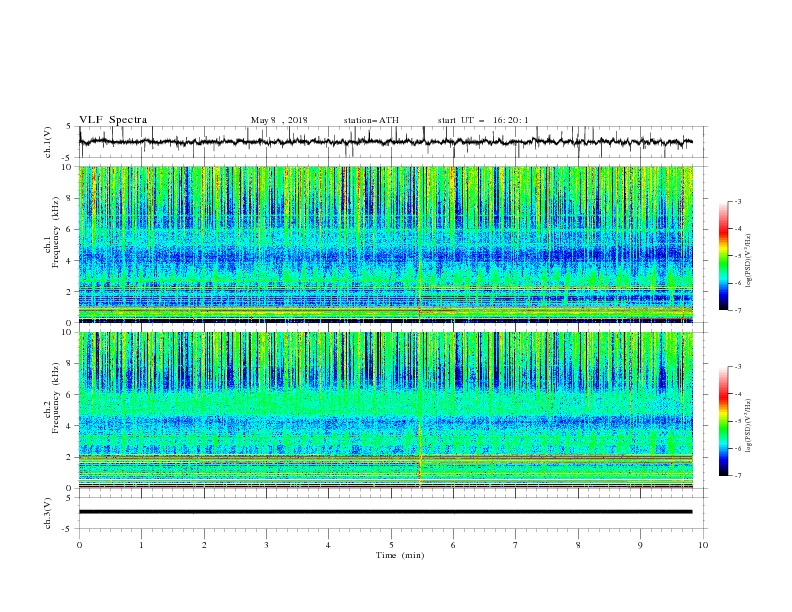The height and width of the screenshot is (612, 792).
Task: Click inside the ch.1 spectrogram panel
Action: (x=386, y=244)
